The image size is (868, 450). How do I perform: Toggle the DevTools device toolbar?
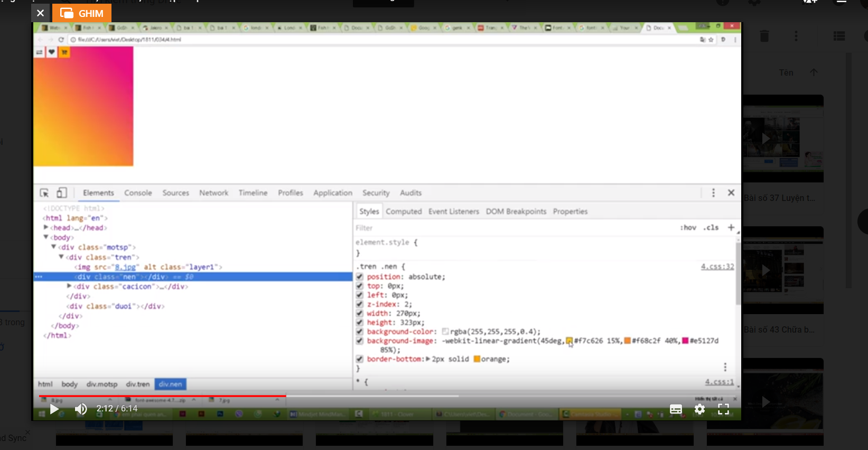[x=62, y=193]
